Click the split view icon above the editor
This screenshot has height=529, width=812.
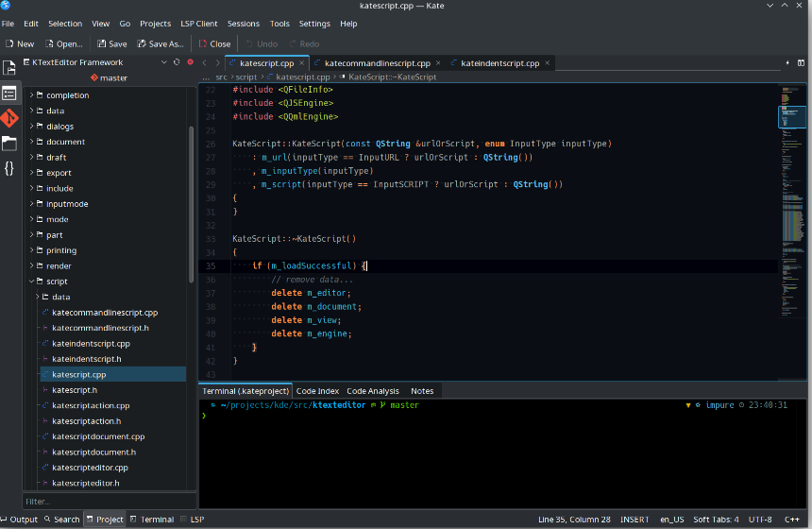(x=802, y=63)
